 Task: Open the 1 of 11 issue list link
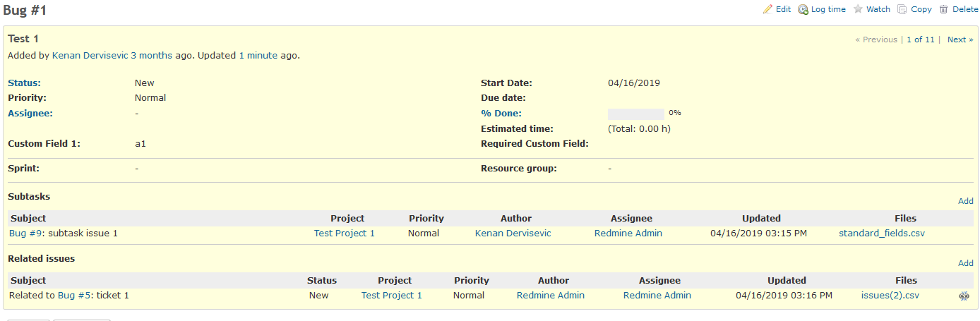(x=921, y=40)
